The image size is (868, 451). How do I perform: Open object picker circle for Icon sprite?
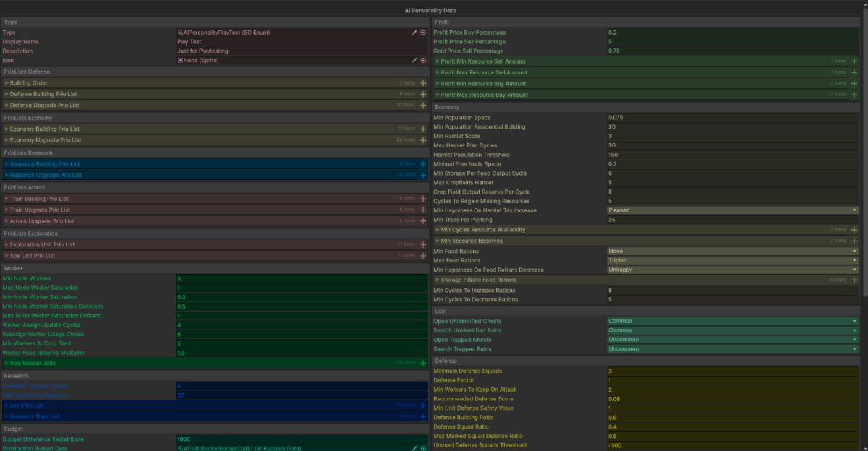click(x=423, y=61)
